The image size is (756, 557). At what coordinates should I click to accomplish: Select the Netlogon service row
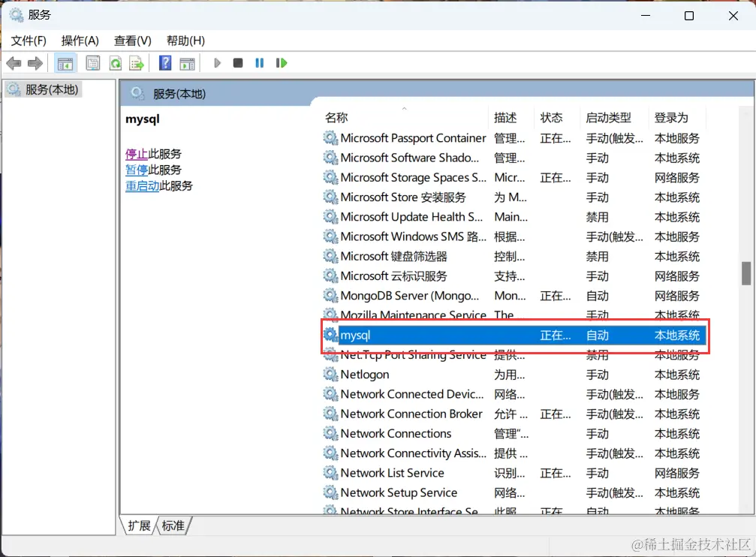point(514,375)
